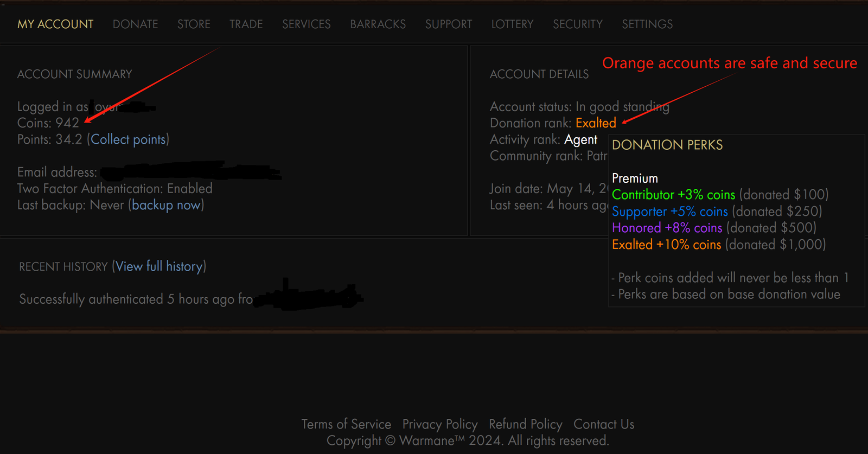This screenshot has height=454, width=868.
Task: Open Terms of Service link
Action: (346, 424)
